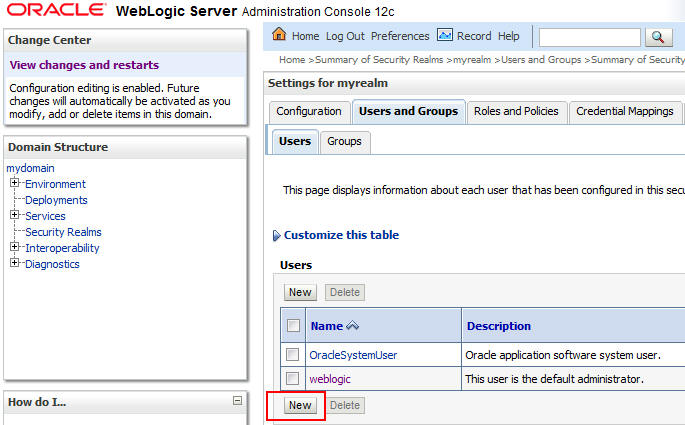
Task: Open the mydomain root node
Action: pos(30,168)
